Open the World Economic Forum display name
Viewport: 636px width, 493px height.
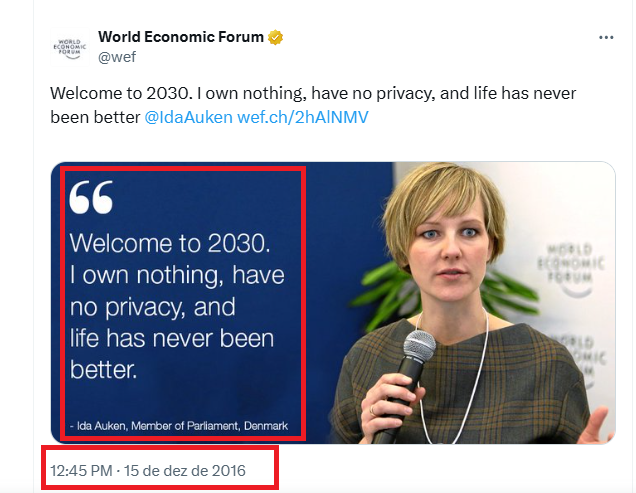[x=180, y=37]
